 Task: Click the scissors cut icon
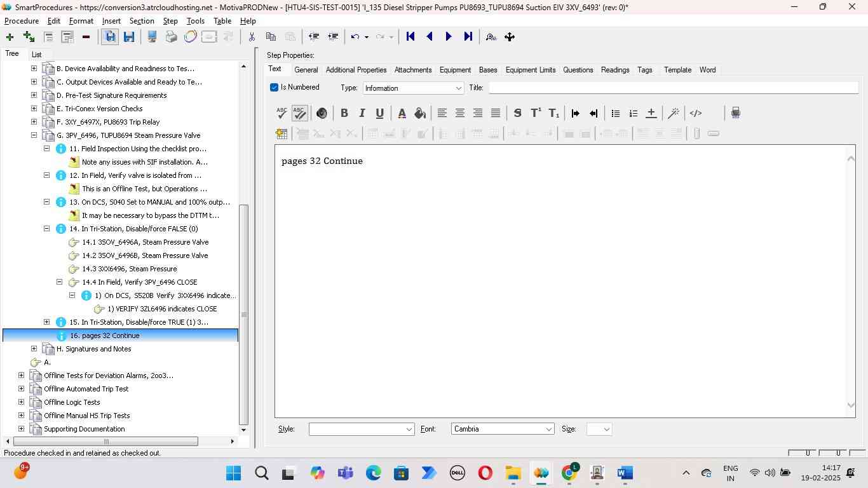pyautogui.click(x=252, y=37)
